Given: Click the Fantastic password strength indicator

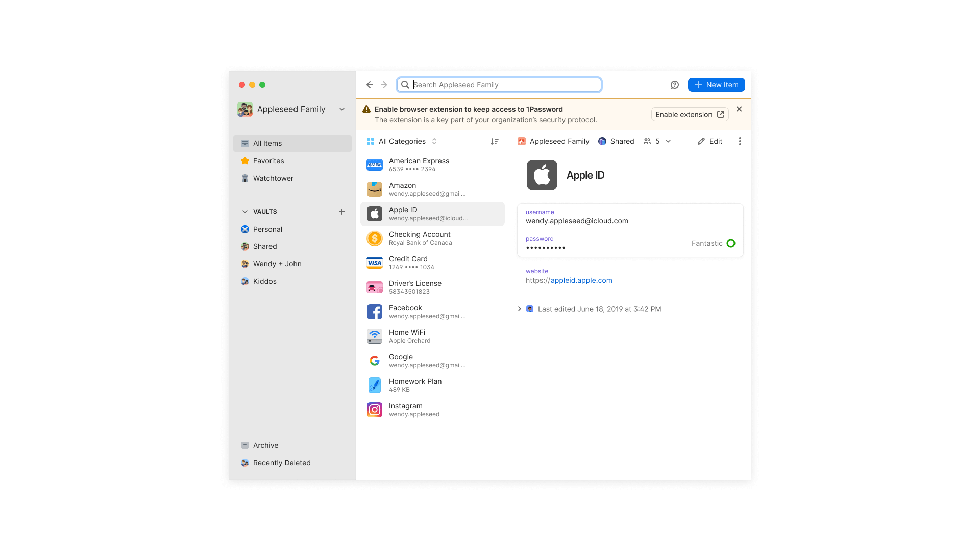Looking at the screenshot, I should 713,243.
